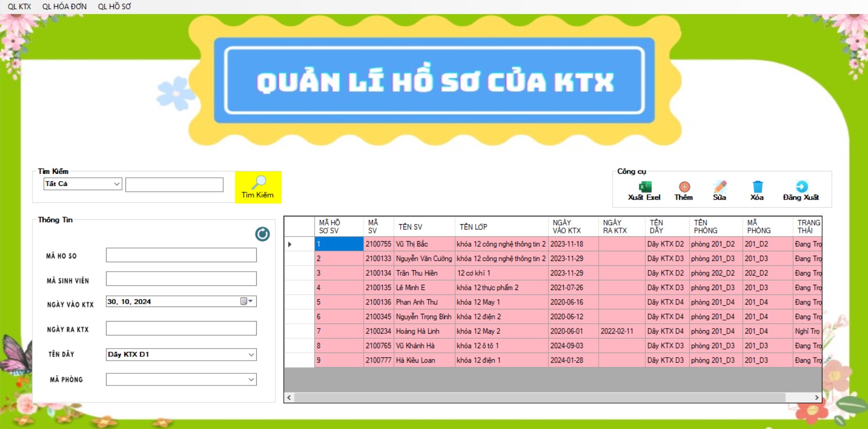Click date cell 2024-01-28
Screen dimensions: 868x429
coord(573,360)
